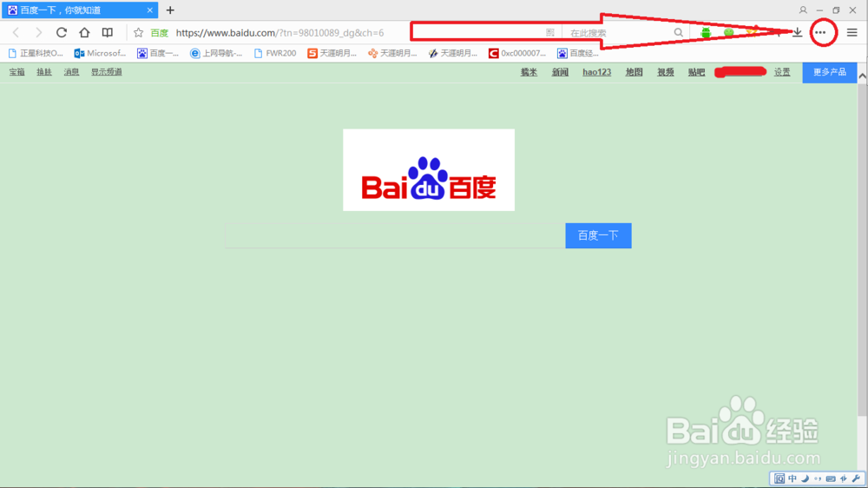Click the Baidu search input box
Image resolution: width=868 pixels, height=488 pixels.
click(x=395, y=236)
